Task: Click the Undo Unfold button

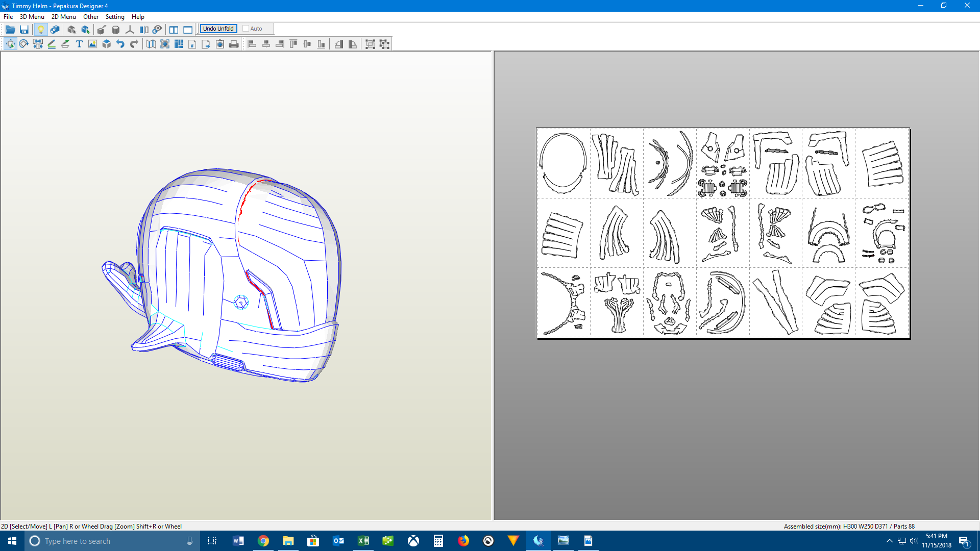Action: tap(218, 29)
